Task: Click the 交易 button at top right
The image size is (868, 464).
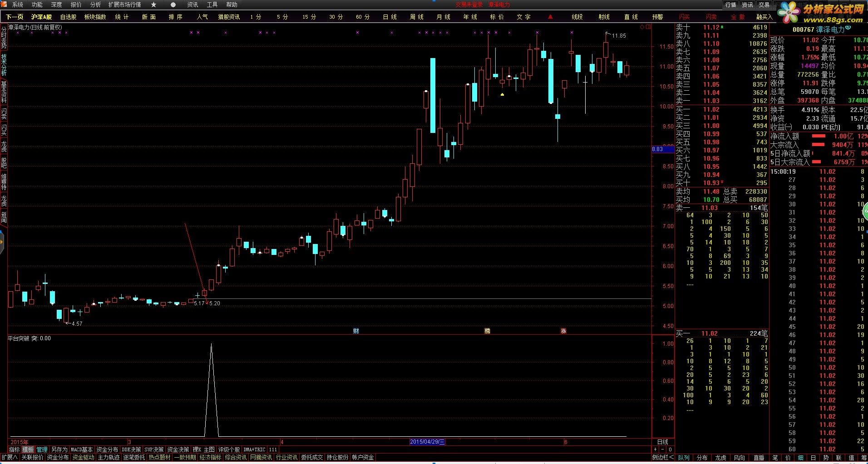Action: tap(764, 5)
